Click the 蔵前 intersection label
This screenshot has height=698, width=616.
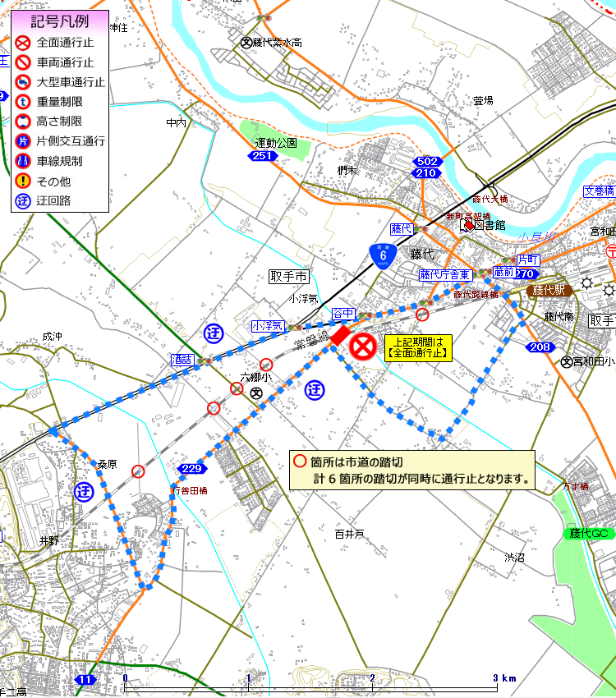click(x=504, y=272)
